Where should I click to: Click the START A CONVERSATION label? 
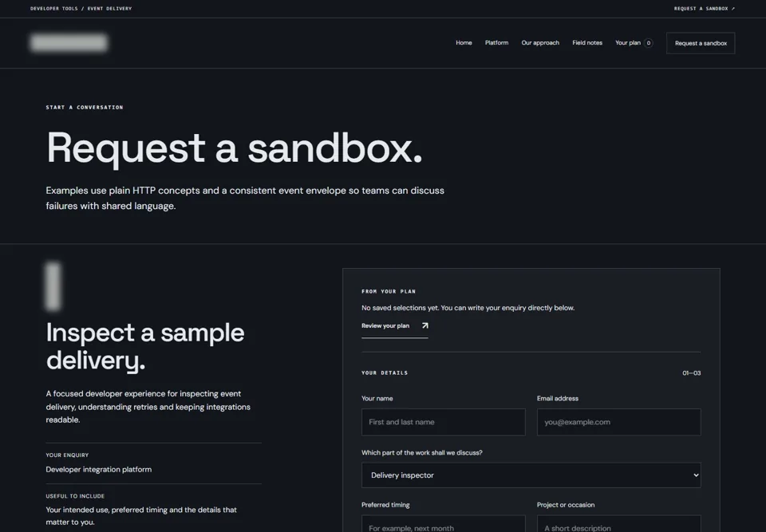pos(85,108)
